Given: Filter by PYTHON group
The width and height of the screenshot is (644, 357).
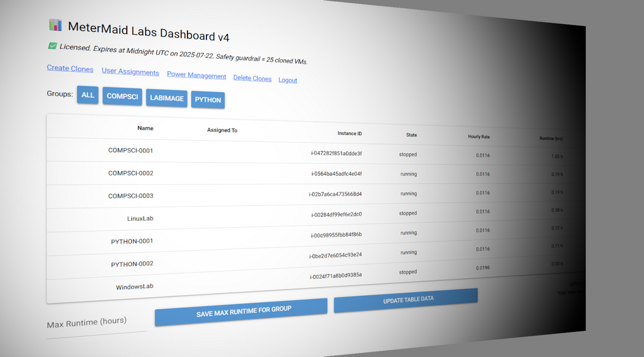Looking at the screenshot, I should point(208,100).
